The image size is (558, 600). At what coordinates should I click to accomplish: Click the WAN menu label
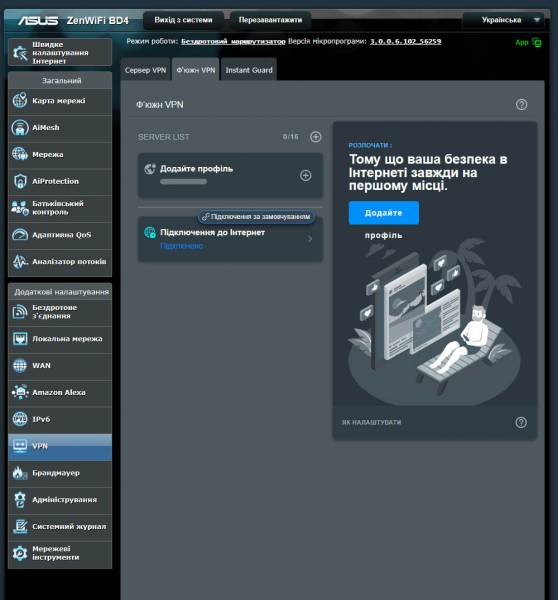41,365
